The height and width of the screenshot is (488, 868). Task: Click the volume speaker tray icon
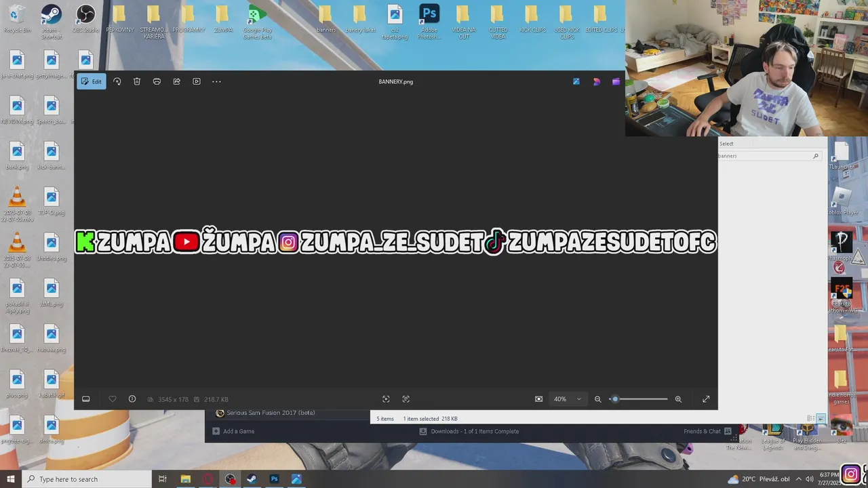pyautogui.click(x=809, y=479)
